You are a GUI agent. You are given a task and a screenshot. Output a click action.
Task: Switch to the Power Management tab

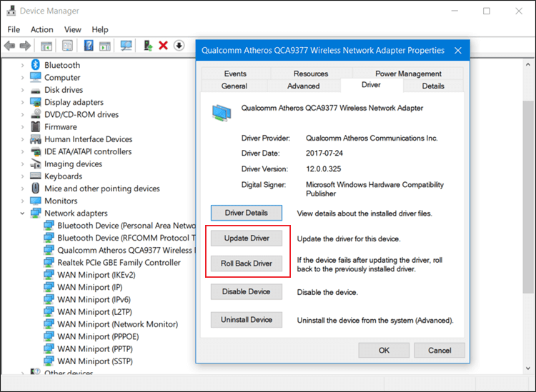tap(408, 74)
